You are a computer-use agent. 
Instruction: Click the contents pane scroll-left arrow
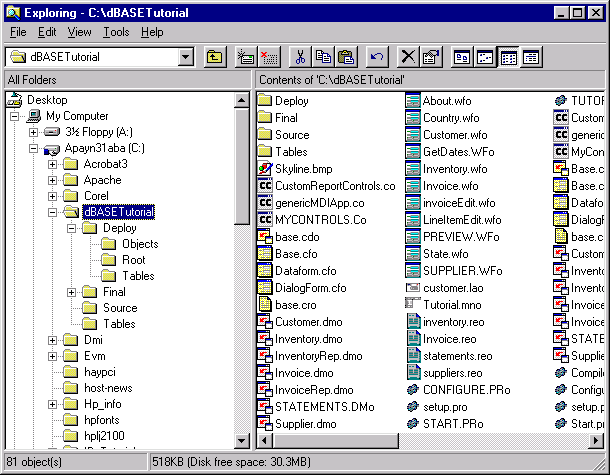(x=265, y=441)
